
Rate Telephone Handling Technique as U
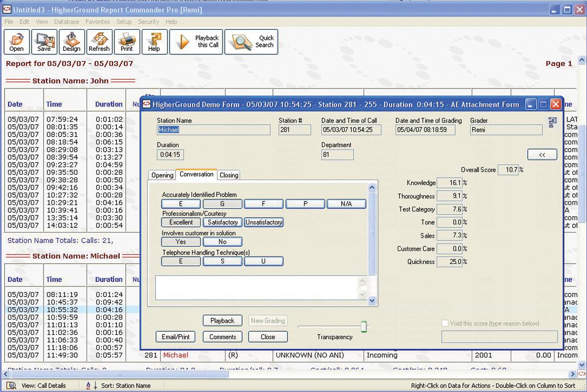[x=264, y=261]
